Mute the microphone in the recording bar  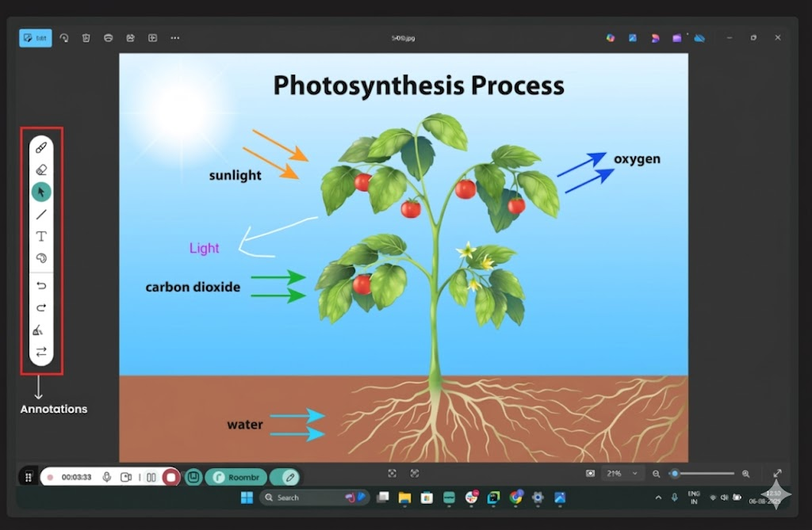[106, 477]
